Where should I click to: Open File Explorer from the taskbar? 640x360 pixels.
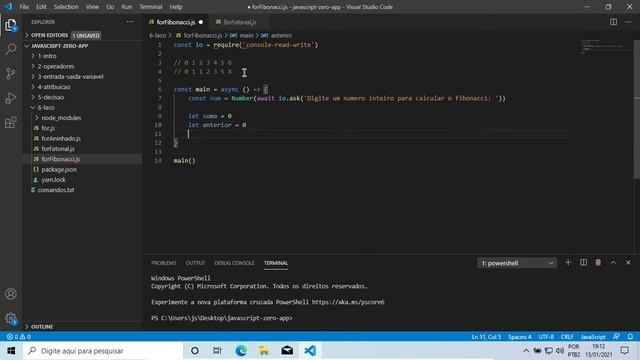pos(264,351)
